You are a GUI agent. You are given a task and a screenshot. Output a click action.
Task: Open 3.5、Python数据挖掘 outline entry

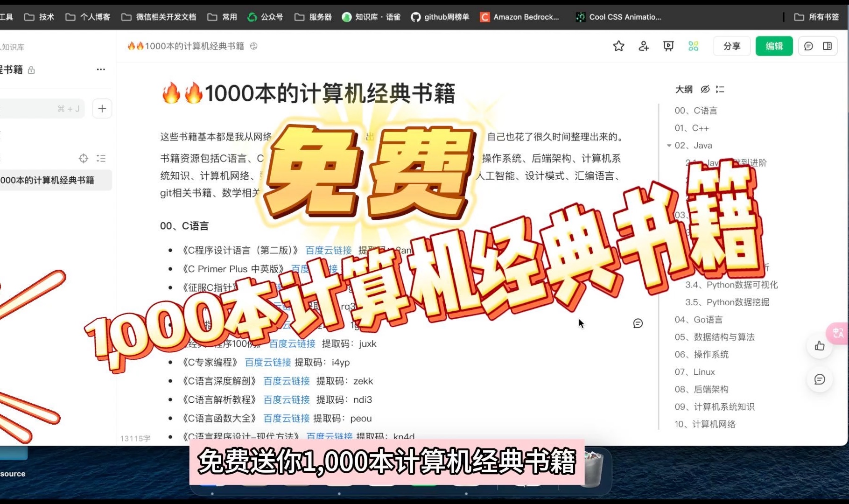coord(727,302)
